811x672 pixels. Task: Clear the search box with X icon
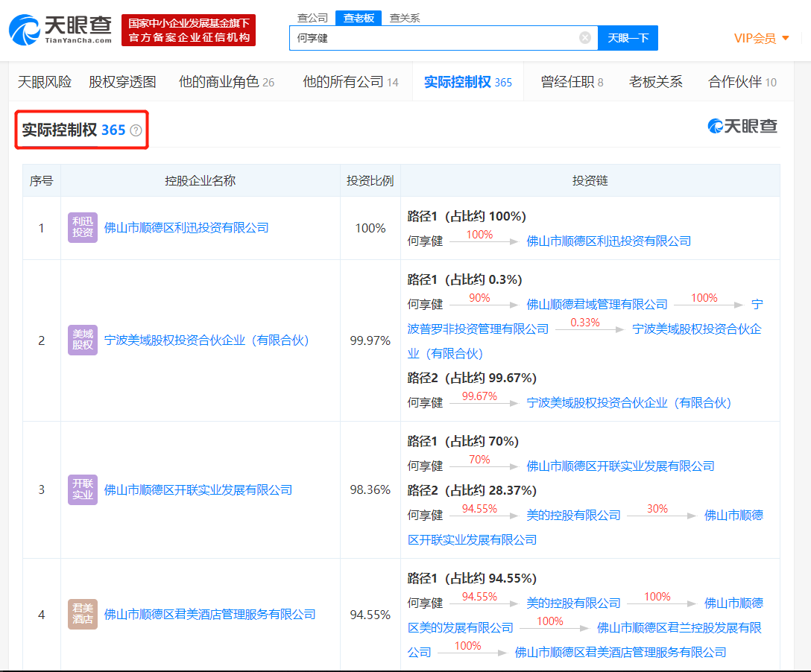pyautogui.click(x=585, y=38)
